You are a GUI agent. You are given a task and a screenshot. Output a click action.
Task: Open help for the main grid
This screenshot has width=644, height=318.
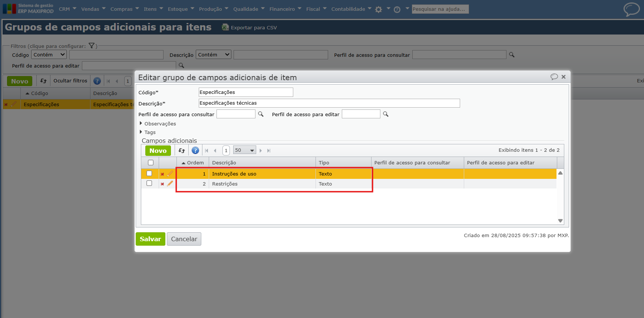tap(97, 81)
